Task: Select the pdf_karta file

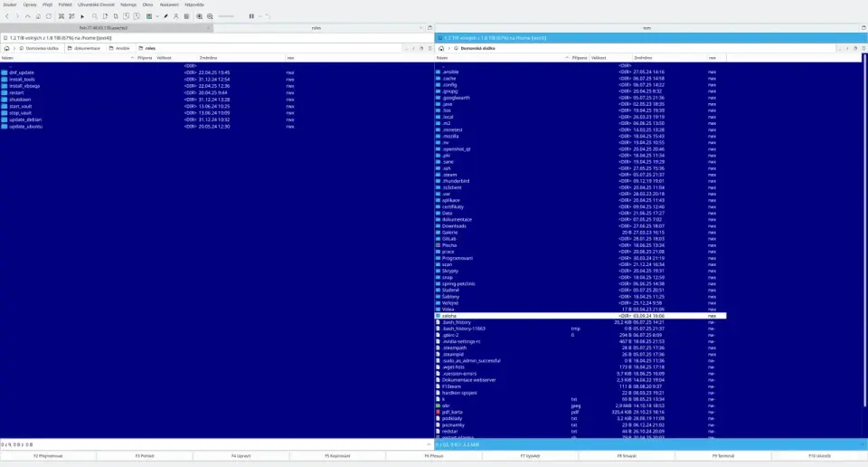Action: pyautogui.click(x=452, y=412)
